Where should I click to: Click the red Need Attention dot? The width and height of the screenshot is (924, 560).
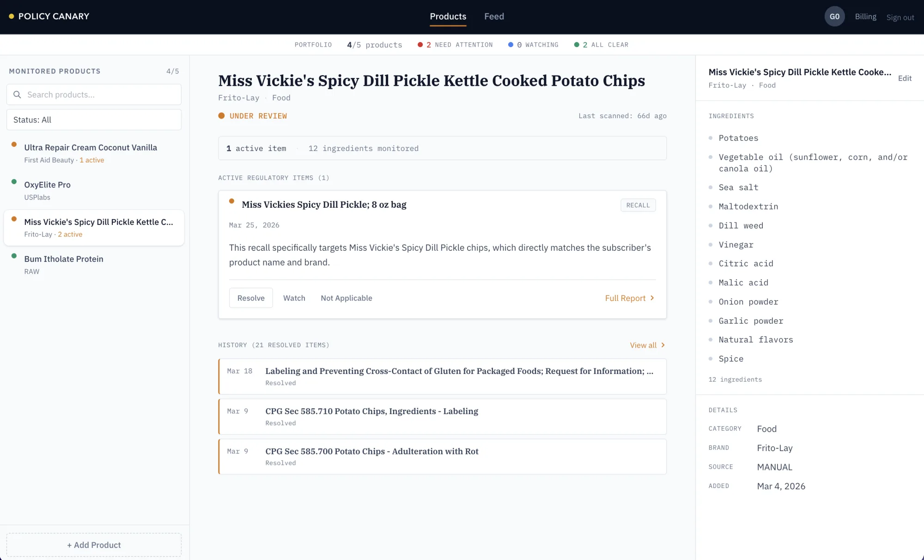420,45
